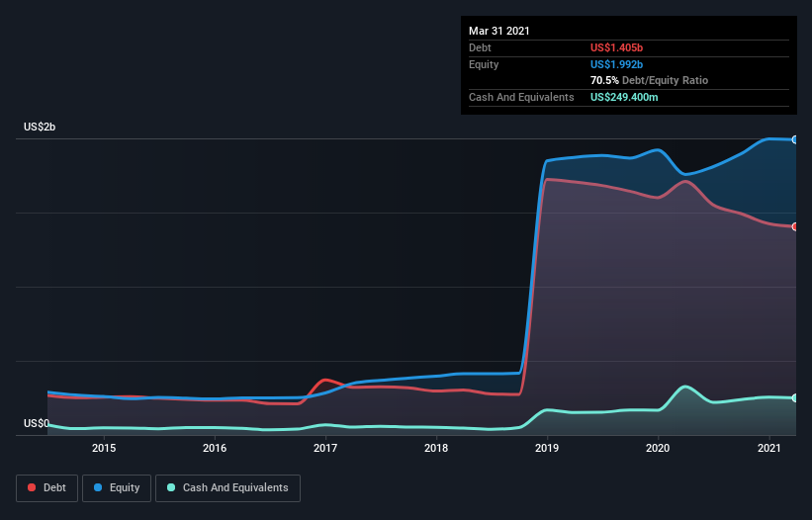Click the Mar 31 2021 tooltip date
The height and width of the screenshot is (520, 812).
[499, 31]
